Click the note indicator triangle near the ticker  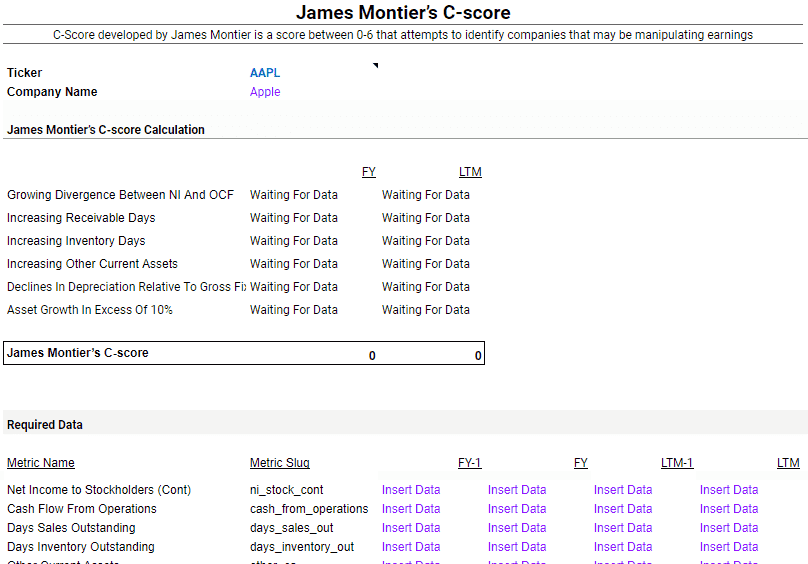pyautogui.click(x=376, y=66)
